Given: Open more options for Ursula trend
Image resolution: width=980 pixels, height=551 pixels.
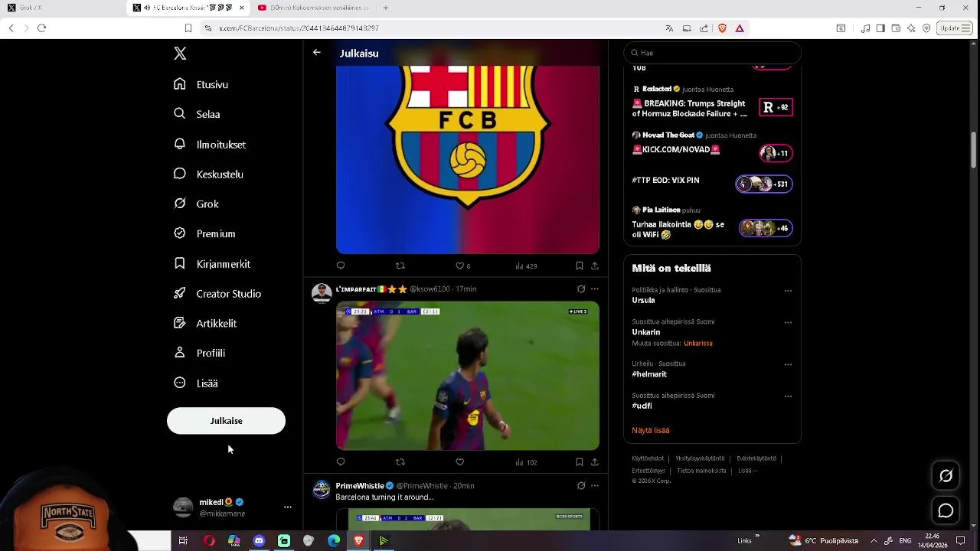Looking at the screenshot, I should (x=788, y=291).
